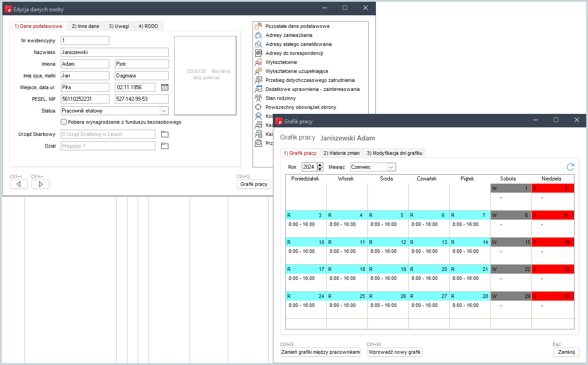Click the mother's name field containing Dagmara
The image size is (588, 365).
coord(142,76)
